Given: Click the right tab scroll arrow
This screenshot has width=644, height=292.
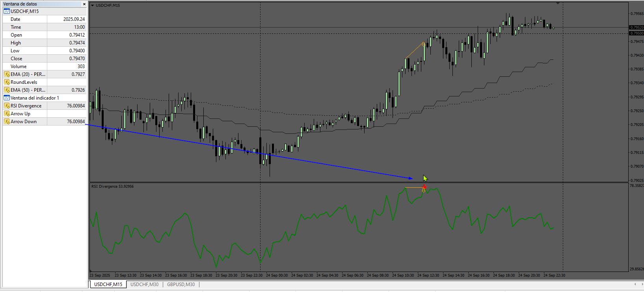Looking at the screenshot, I should pos(642,284).
